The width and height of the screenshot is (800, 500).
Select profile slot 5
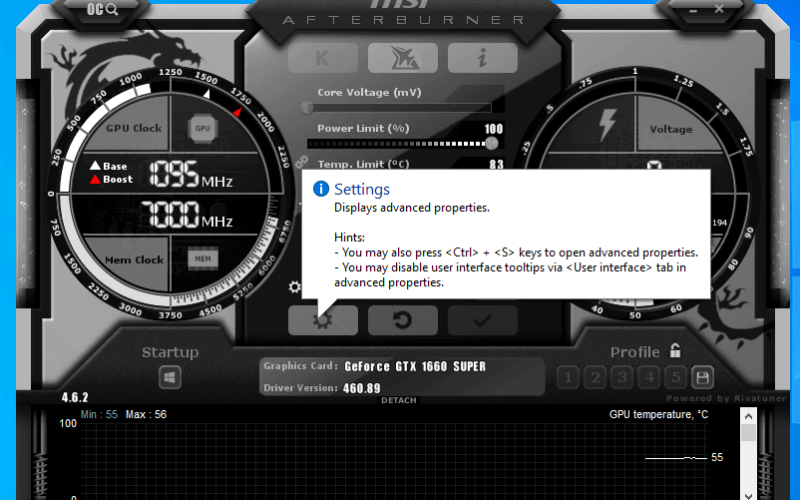(x=676, y=378)
